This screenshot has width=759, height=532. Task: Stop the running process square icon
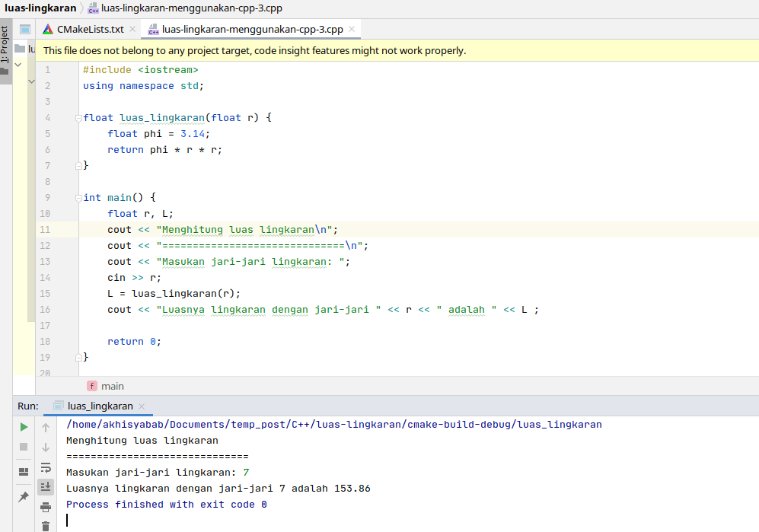(x=24, y=447)
